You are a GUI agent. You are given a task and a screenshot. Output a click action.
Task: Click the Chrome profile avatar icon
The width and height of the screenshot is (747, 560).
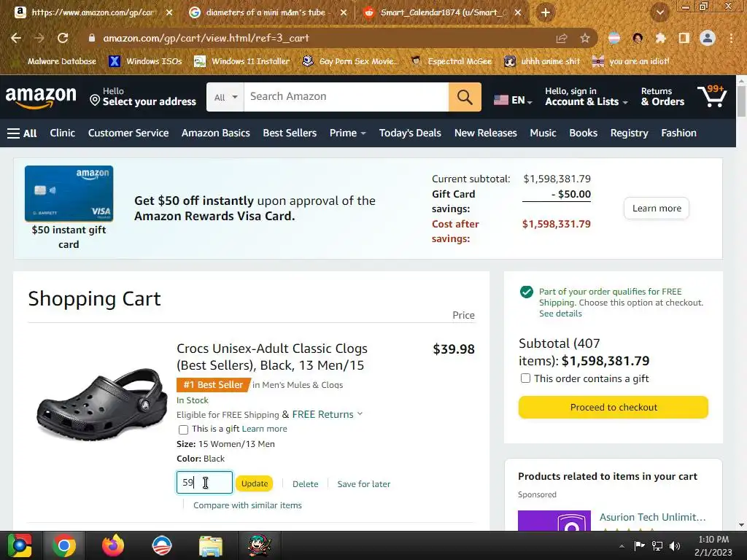(708, 38)
